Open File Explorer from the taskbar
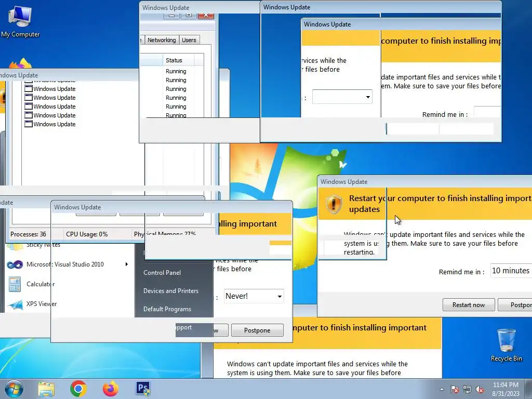Screen dimensions: 532x399 pos(46,389)
